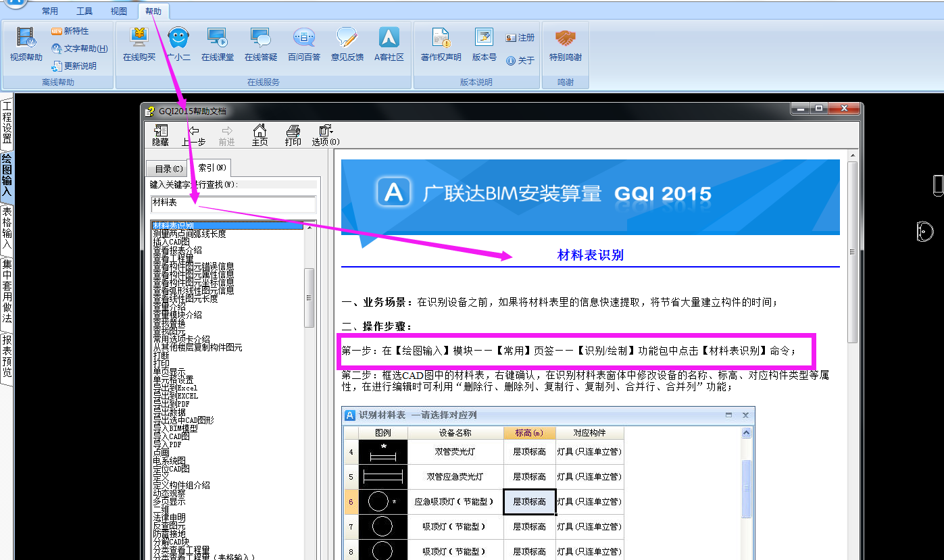Screen dimensions: 944x560
Task: Open 意见反馈 feedback
Action: [347, 45]
